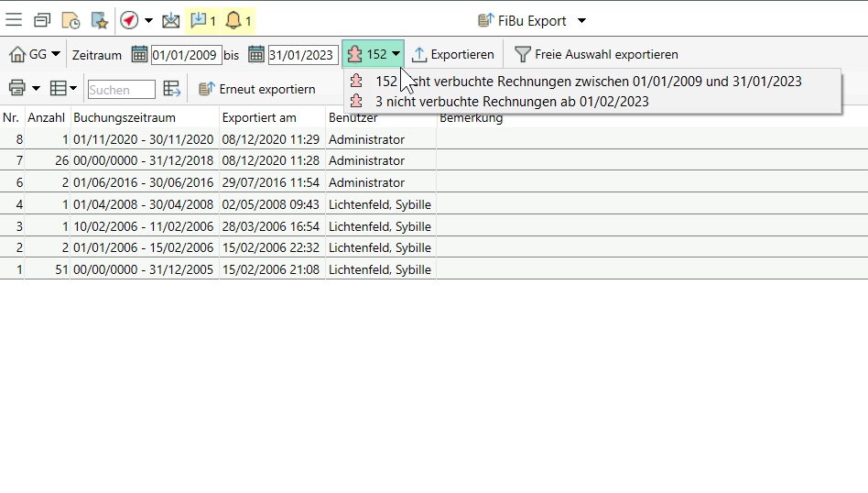This screenshot has width=868, height=493.
Task: Click the Exportieren button
Action: pos(453,55)
